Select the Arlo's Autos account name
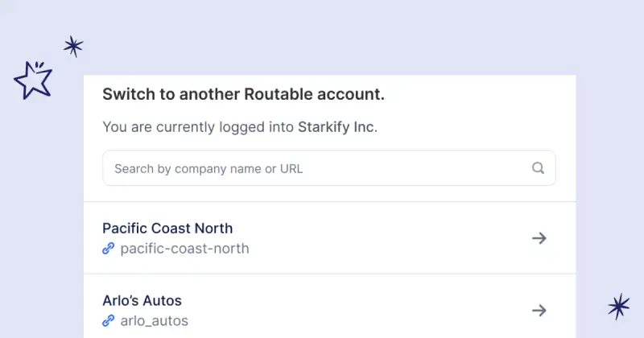Viewport: 644px width, 338px height. [142, 300]
